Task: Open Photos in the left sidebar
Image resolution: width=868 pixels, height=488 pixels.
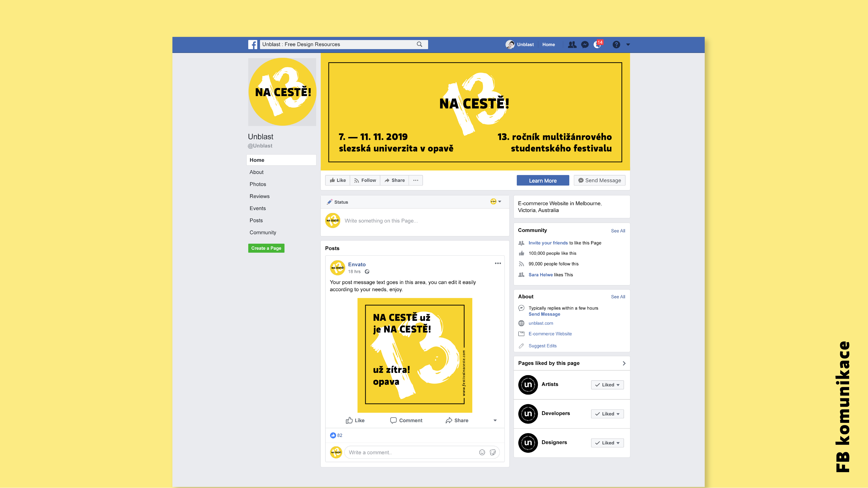Action: [x=258, y=184]
